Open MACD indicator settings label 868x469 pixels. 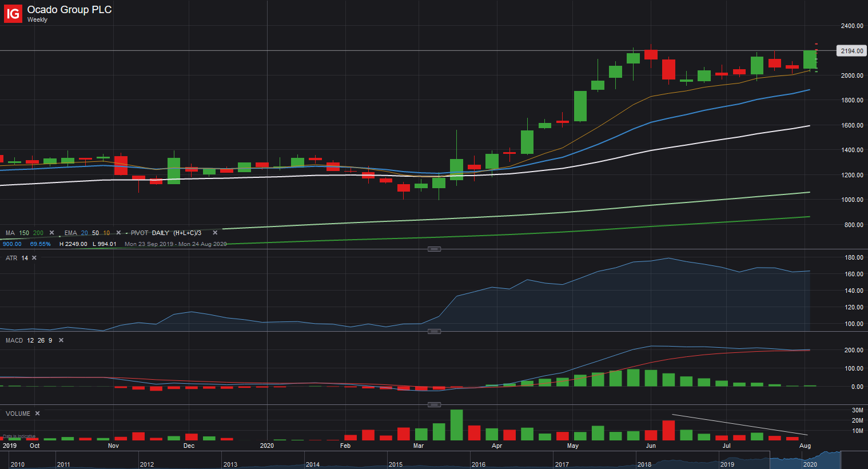(x=14, y=340)
